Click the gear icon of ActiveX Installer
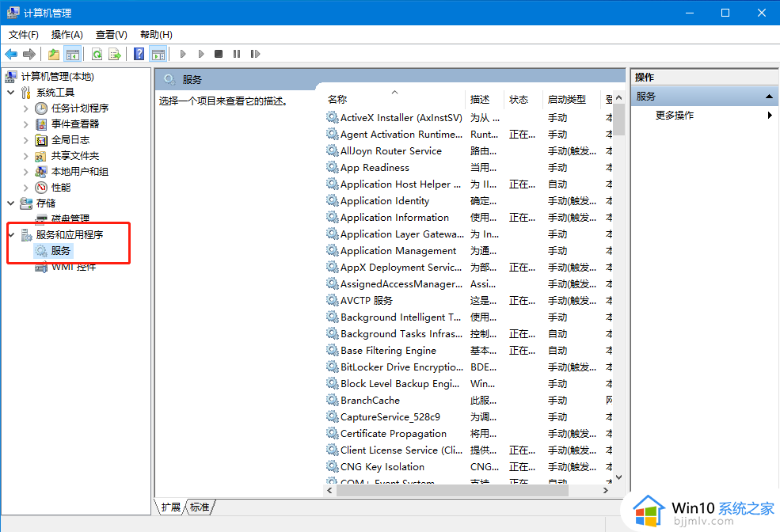Image resolution: width=780 pixels, height=532 pixels. 332,117
